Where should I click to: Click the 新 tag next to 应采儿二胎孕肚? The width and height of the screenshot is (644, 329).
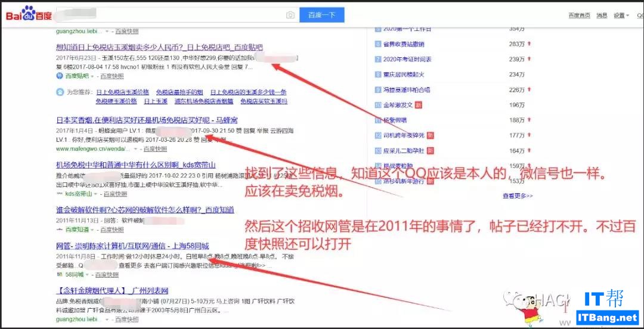point(430,151)
